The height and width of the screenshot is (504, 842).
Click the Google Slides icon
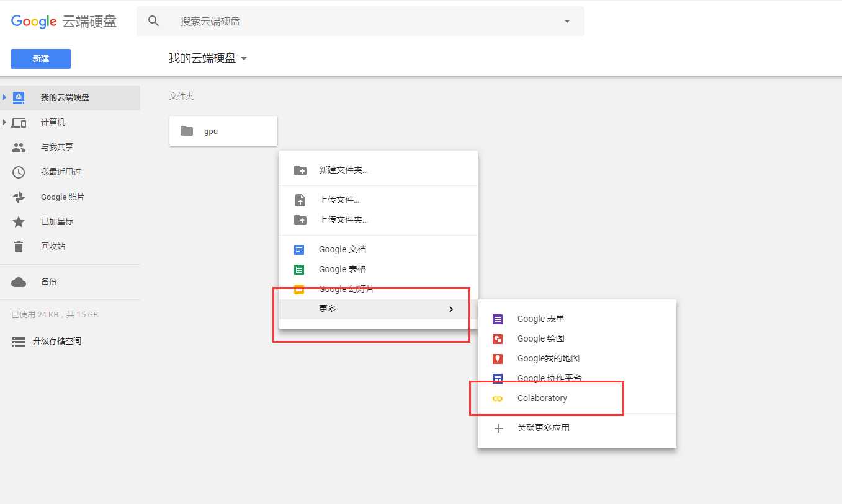(x=299, y=290)
